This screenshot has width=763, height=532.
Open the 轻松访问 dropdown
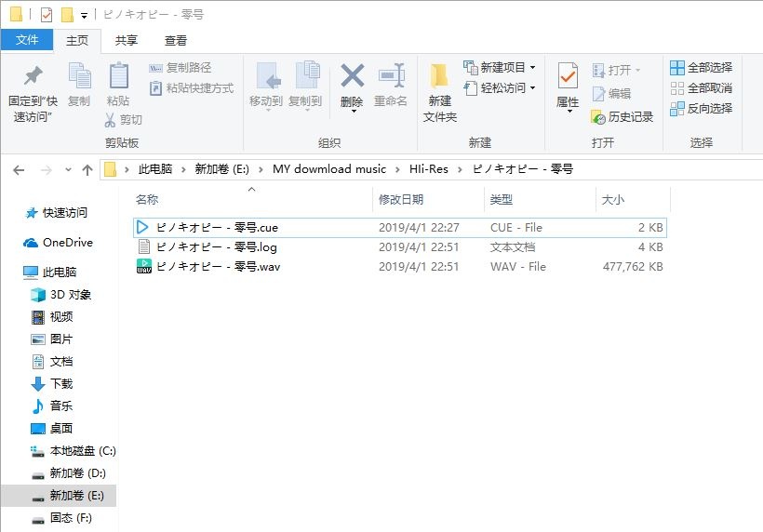pyautogui.click(x=500, y=88)
